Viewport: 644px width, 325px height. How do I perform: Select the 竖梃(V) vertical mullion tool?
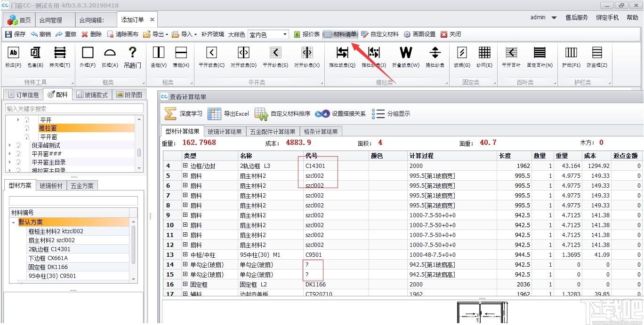[x=159, y=57]
